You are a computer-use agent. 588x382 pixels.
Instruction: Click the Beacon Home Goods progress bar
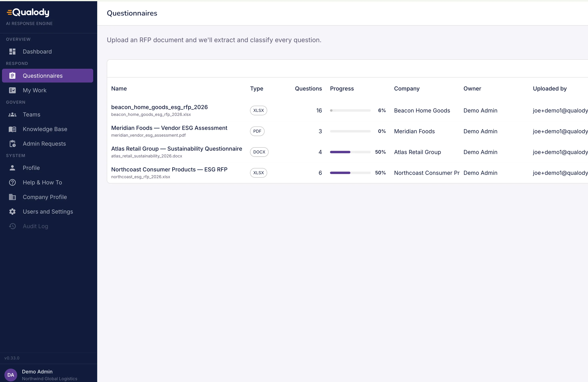(350, 110)
